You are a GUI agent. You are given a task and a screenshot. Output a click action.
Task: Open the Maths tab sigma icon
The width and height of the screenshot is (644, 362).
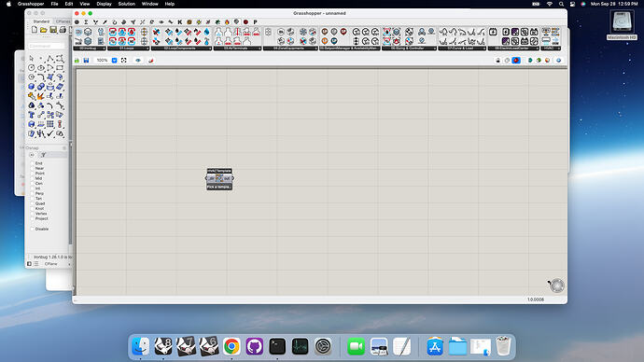86,22
